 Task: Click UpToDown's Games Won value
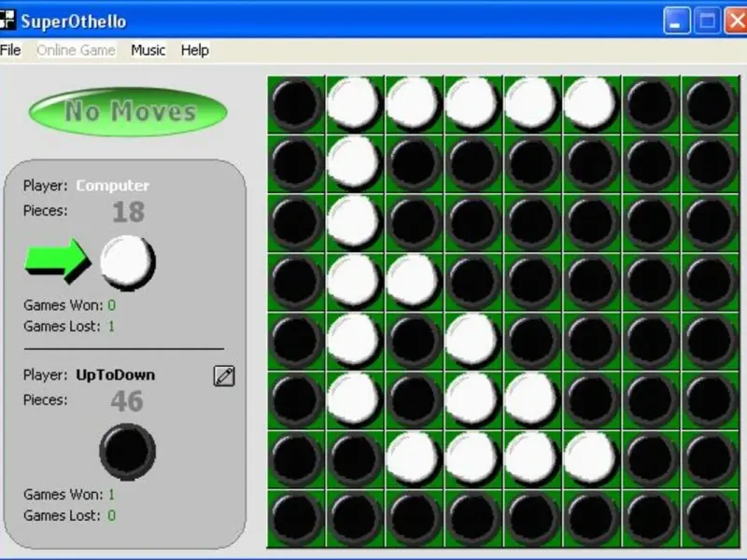[x=111, y=495]
